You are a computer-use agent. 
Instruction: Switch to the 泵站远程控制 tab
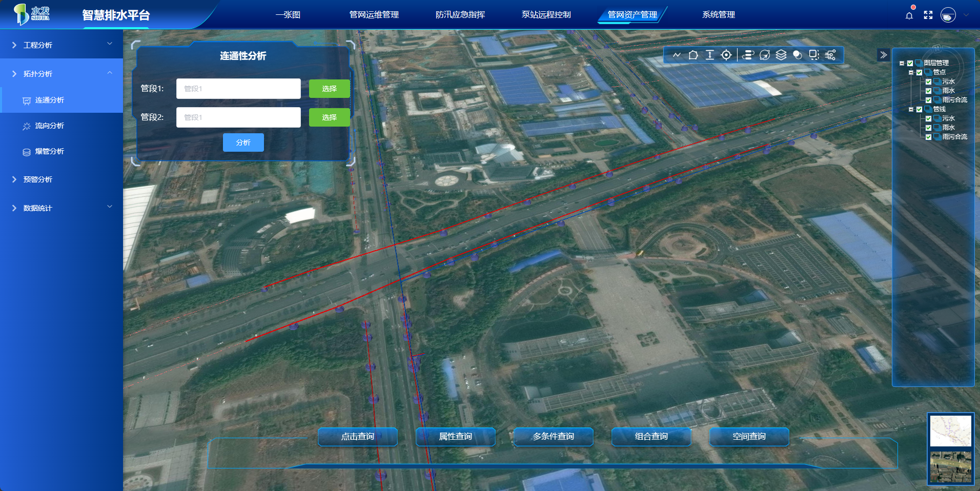546,15
